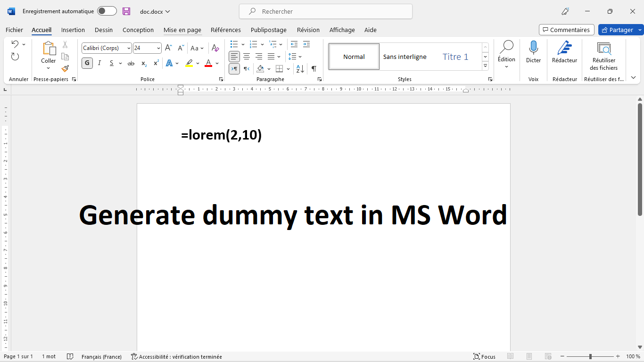The image size is (644, 362).
Task: Open the font size 24 dropdown
Action: click(158, 48)
